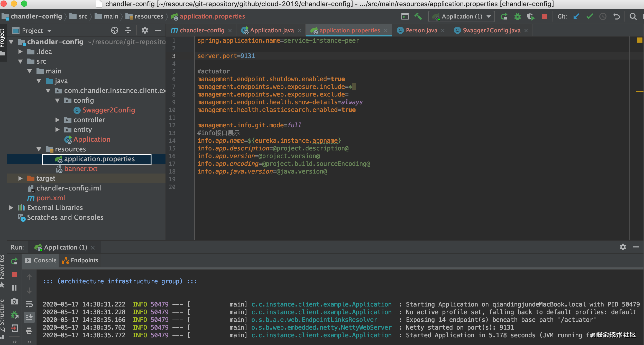
Task: Click the resources breadcrumb
Action: pos(149,16)
